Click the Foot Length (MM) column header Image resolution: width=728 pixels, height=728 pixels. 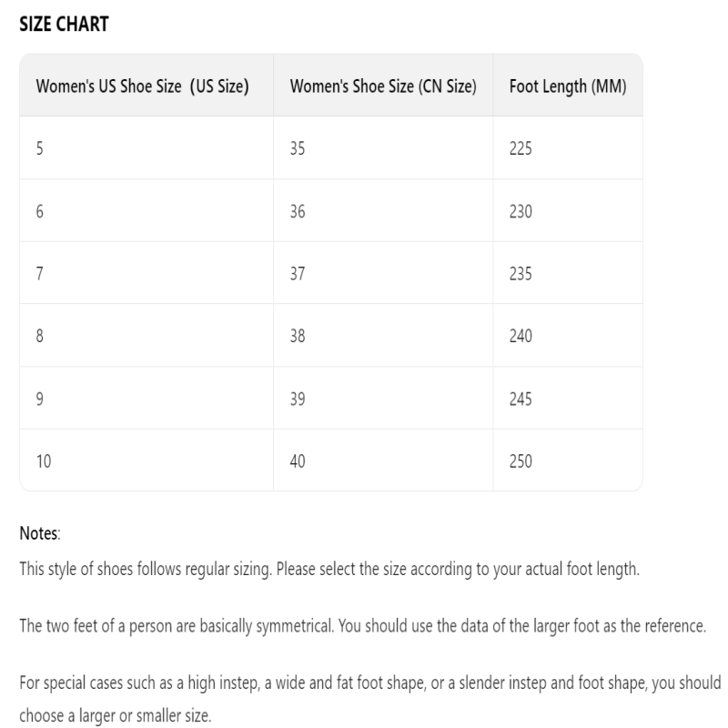pyautogui.click(x=568, y=87)
